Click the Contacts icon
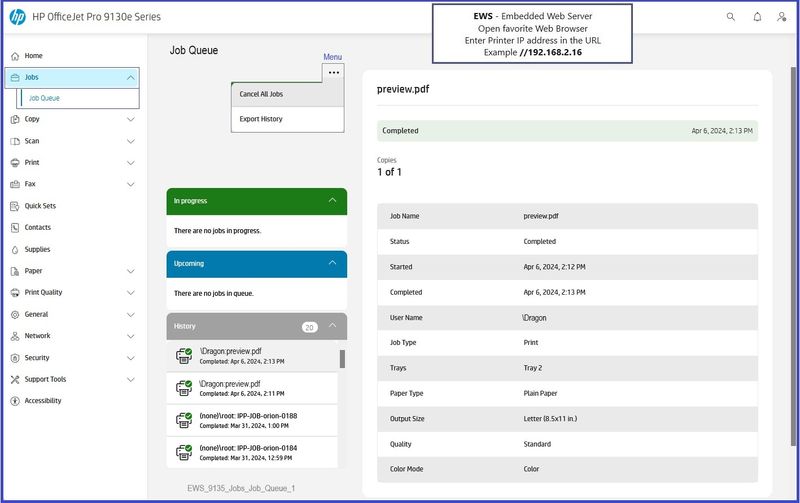This screenshot has height=503, width=800. tap(15, 228)
